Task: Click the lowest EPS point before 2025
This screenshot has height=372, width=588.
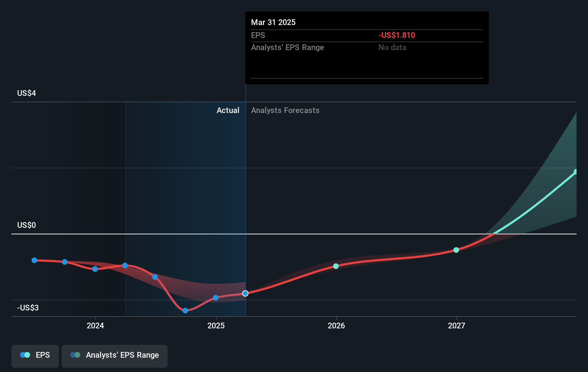Action: point(185,310)
